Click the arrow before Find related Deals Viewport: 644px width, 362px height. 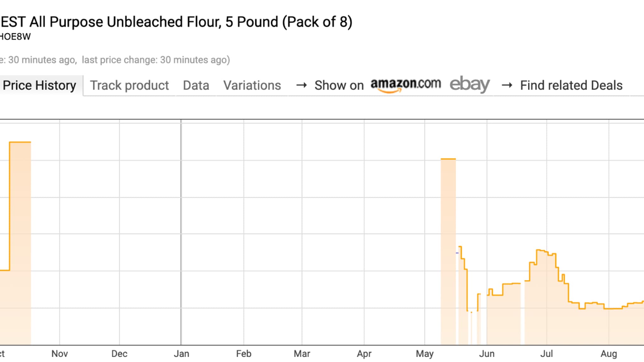[507, 85]
